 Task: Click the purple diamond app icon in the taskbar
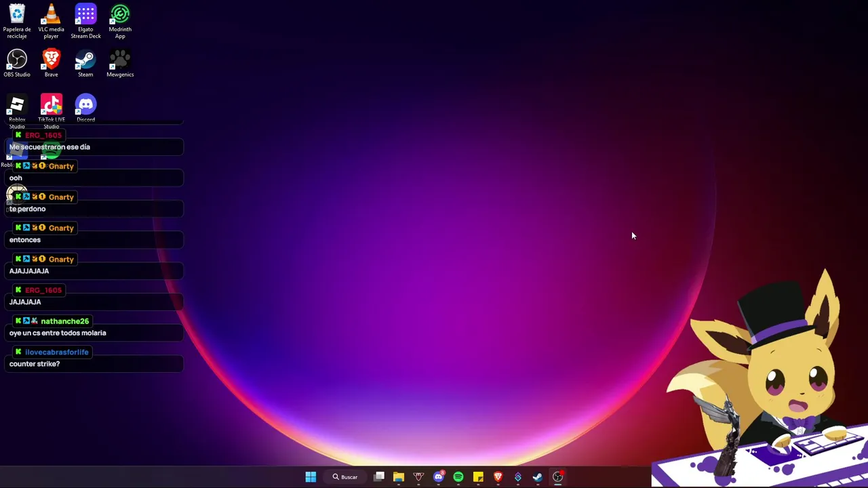point(518,477)
